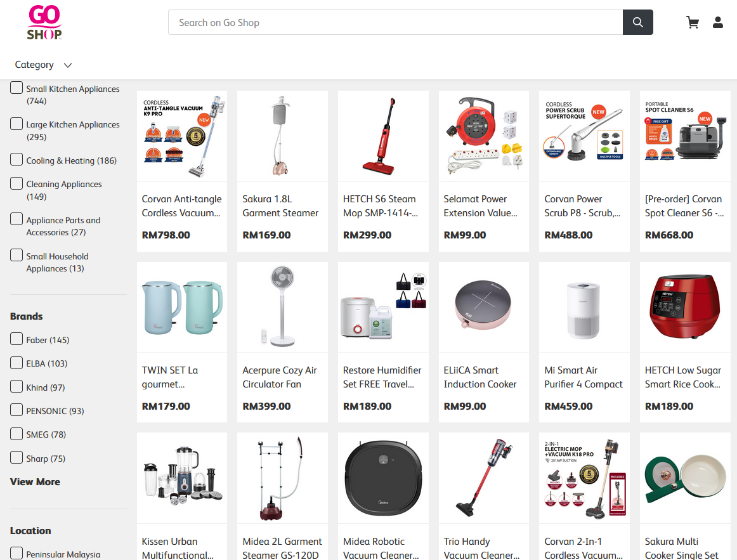Image resolution: width=737 pixels, height=560 pixels.
Task: Click View More under Brands
Action: (35, 482)
